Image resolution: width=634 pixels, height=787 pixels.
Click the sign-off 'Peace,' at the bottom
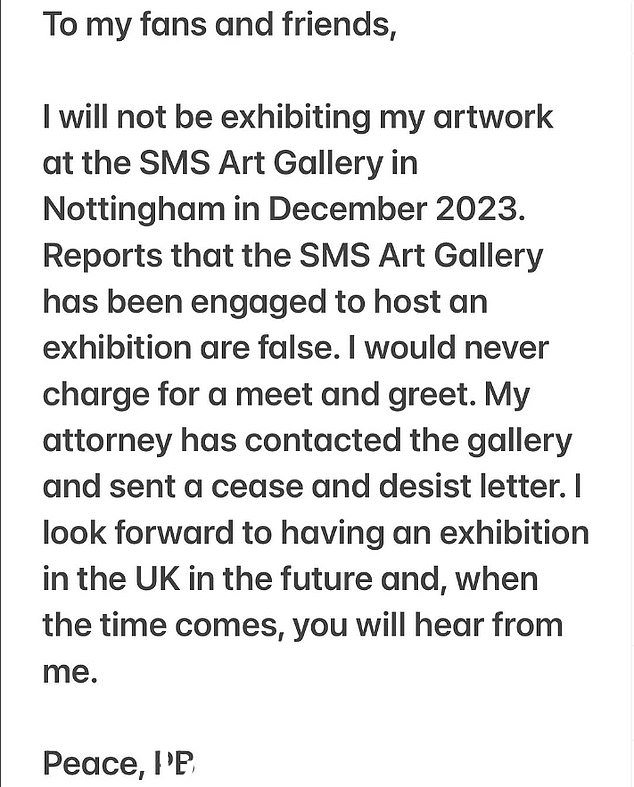click(92, 765)
